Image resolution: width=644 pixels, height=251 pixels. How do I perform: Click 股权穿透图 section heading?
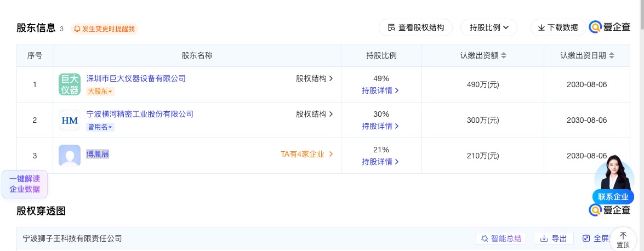click(41, 211)
